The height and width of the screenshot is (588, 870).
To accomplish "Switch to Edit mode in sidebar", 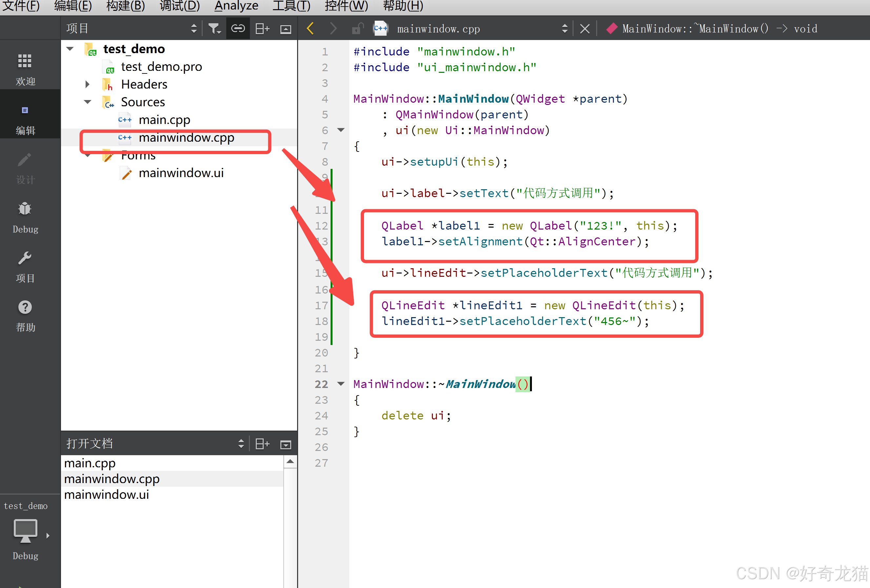I will point(26,114).
